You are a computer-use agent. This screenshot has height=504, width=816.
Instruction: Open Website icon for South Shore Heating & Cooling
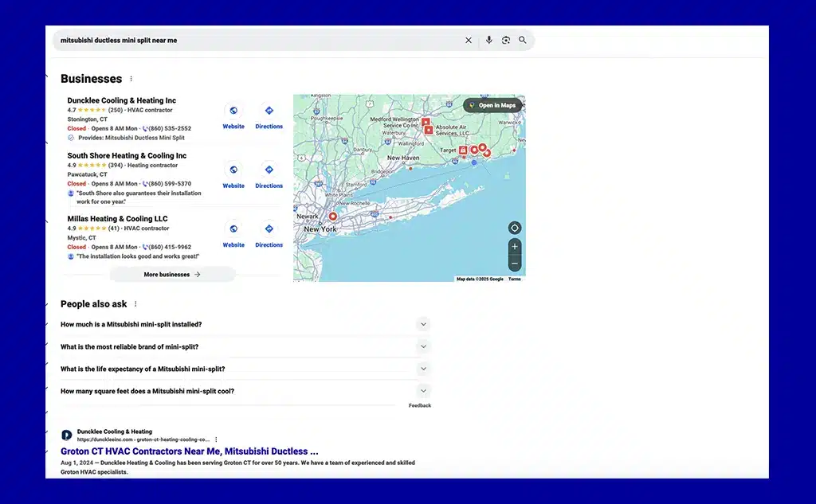233,170
